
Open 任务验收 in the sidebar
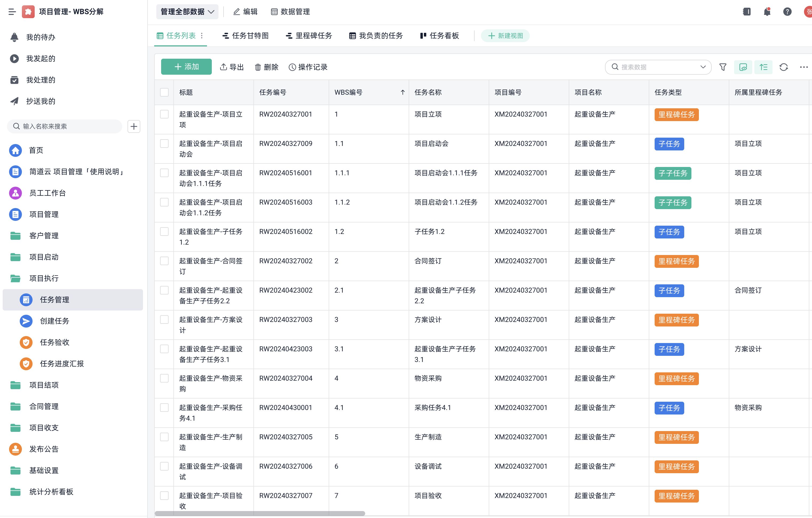point(55,342)
